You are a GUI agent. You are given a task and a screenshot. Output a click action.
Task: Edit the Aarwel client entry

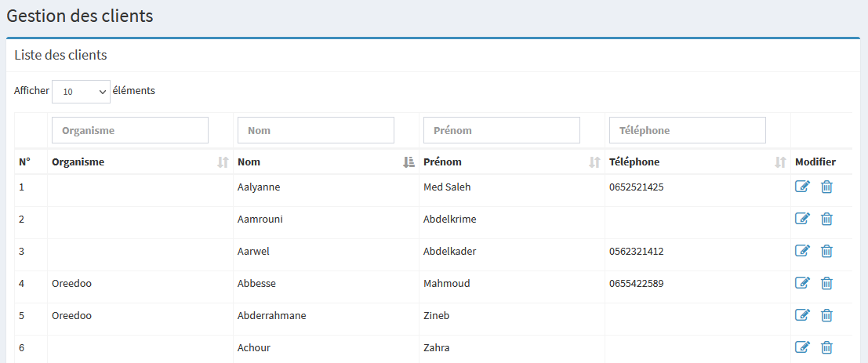[802, 251]
